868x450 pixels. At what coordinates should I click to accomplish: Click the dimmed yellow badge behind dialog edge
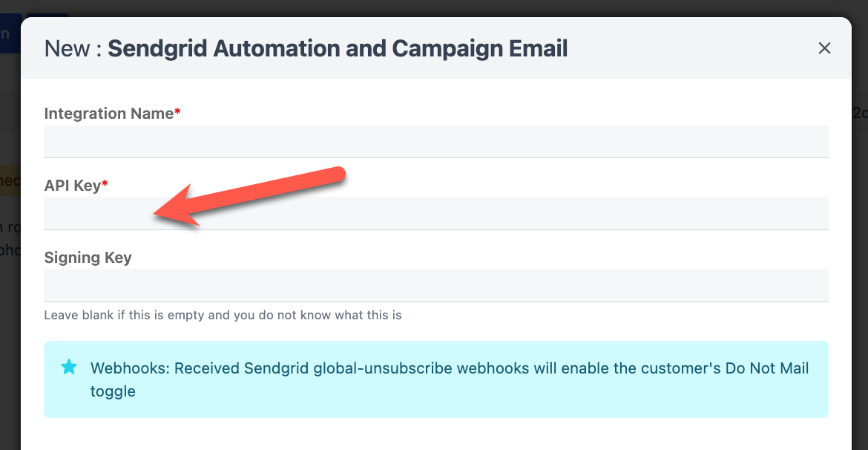[x=10, y=180]
